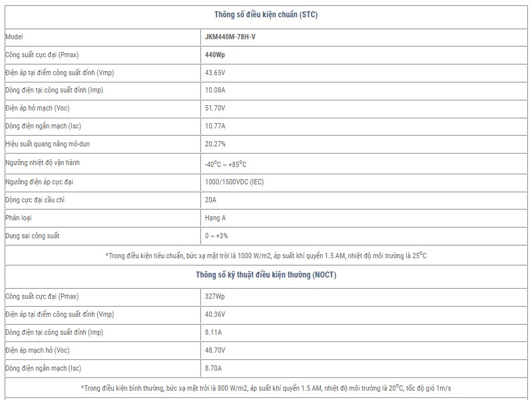Click the NOCT footnote mentioning 800 W/m2
The width and height of the screenshot is (532, 400).
(x=266, y=387)
